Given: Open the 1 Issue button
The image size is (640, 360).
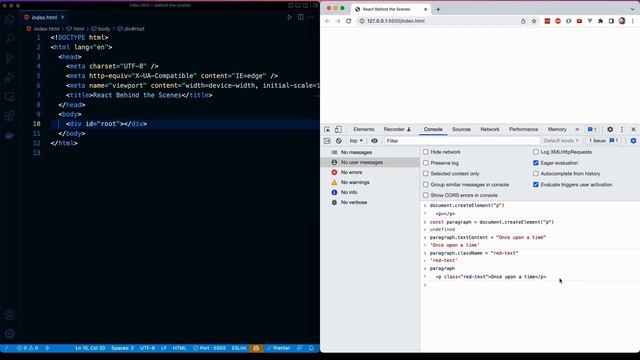Looking at the screenshot, I should point(604,141).
